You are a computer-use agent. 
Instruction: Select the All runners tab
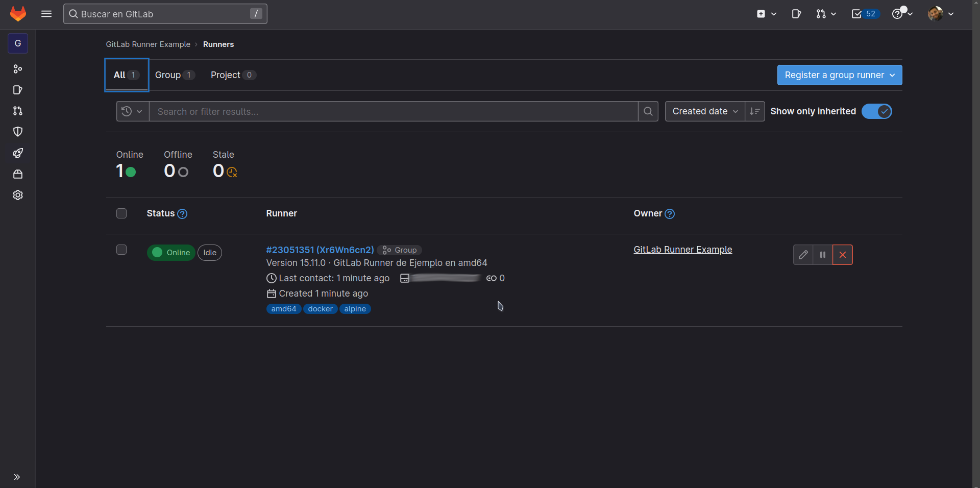coord(127,75)
